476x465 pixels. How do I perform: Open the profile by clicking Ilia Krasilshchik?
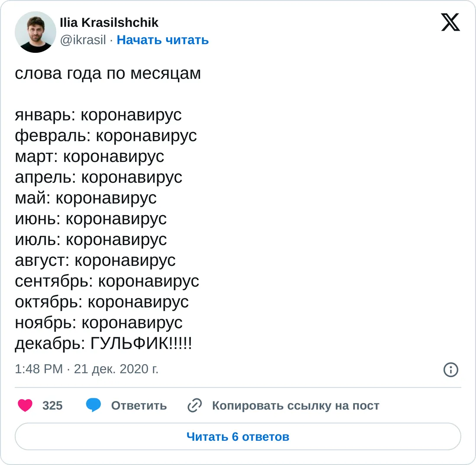tap(109, 23)
